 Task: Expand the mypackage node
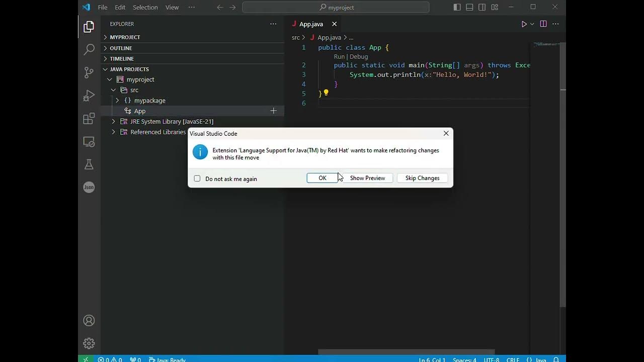tap(117, 101)
